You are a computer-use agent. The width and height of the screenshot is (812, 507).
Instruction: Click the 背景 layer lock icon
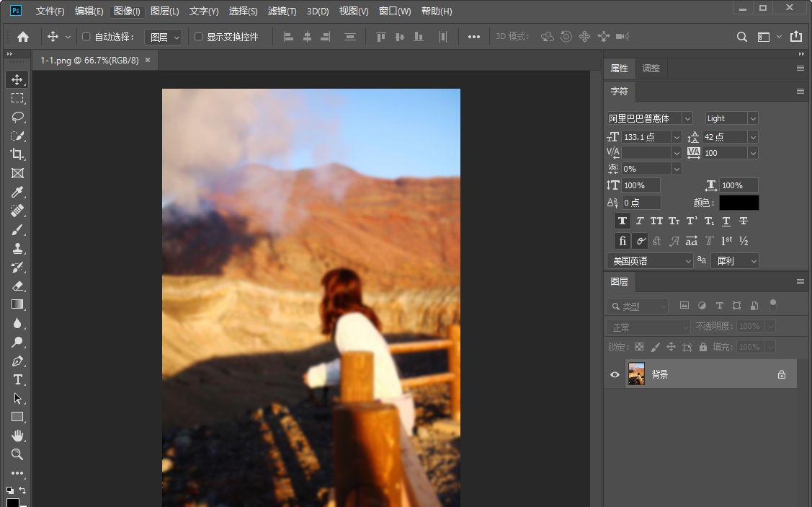782,374
